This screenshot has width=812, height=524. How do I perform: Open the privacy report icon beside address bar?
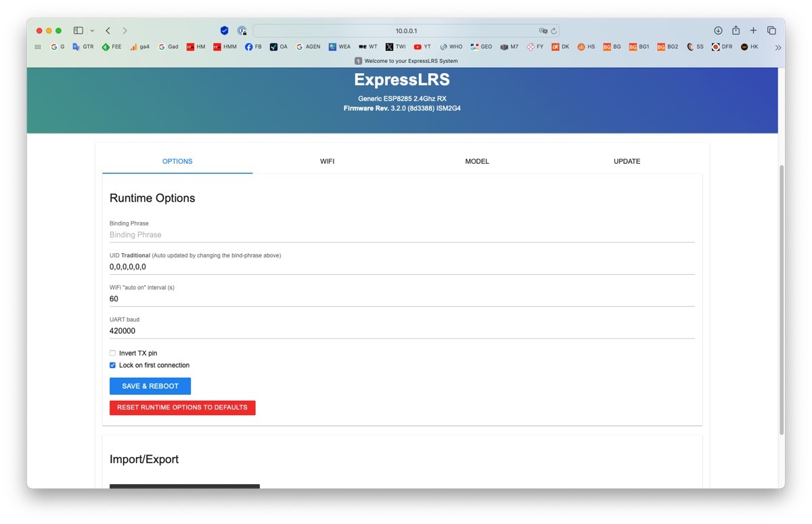pyautogui.click(x=242, y=30)
